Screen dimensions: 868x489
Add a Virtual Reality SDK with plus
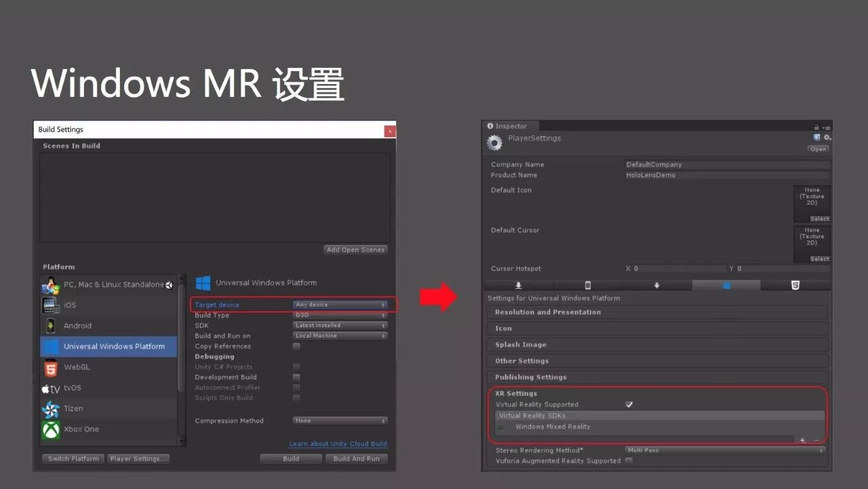pyautogui.click(x=803, y=440)
